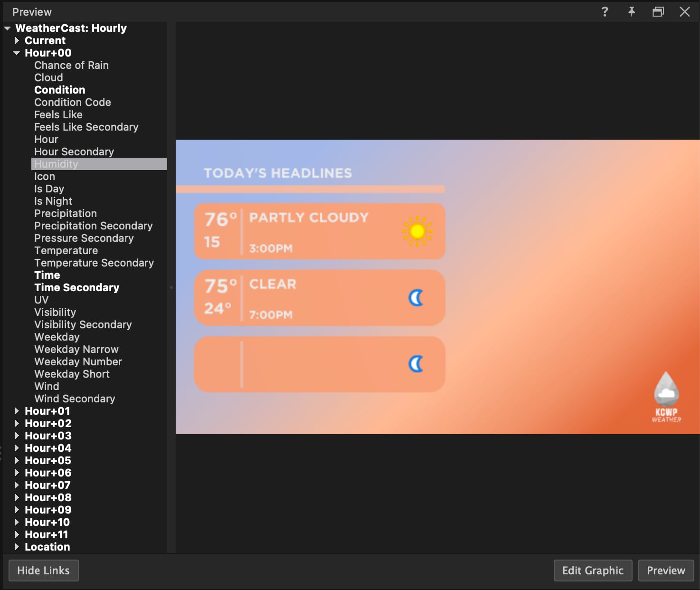Click the moon icon on Clear card

click(x=416, y=298)
